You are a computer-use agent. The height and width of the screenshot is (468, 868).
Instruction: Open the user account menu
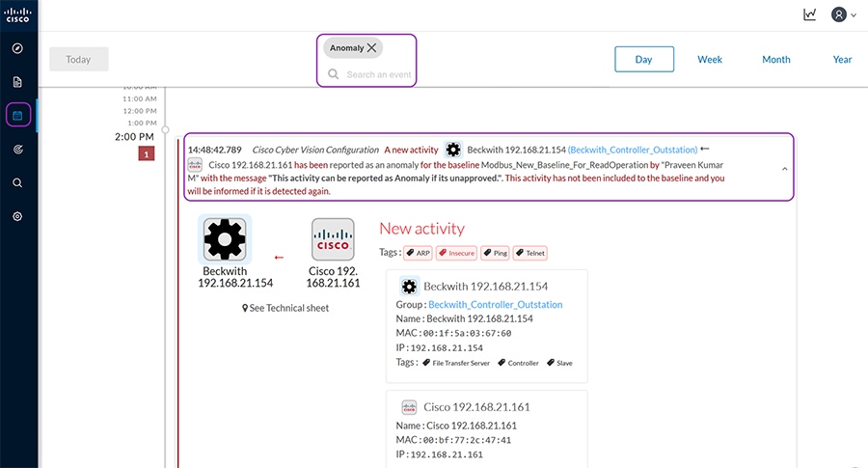[843, 14]
